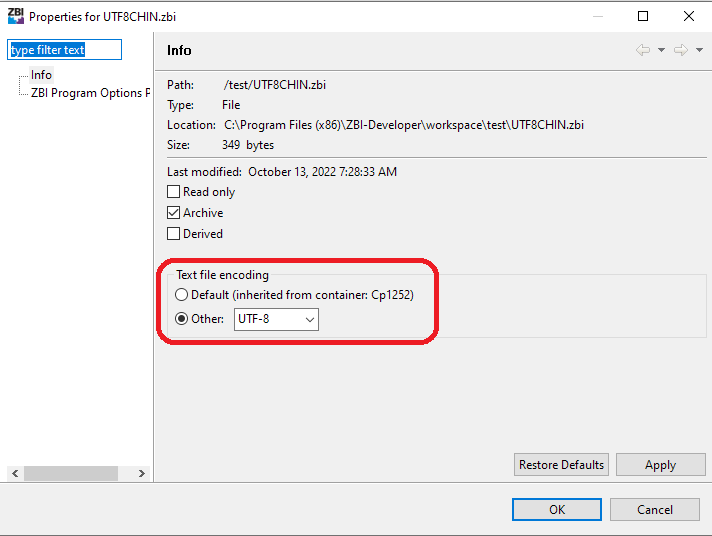Select Default inherited from container encoding
Viewport: 712px width, 536px height.
[x=181, y=295]
